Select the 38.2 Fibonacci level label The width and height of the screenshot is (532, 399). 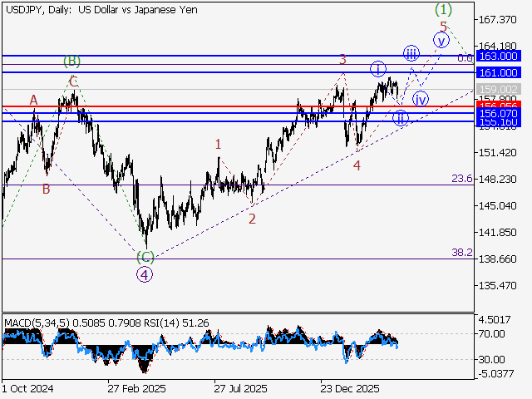[462, 252]
